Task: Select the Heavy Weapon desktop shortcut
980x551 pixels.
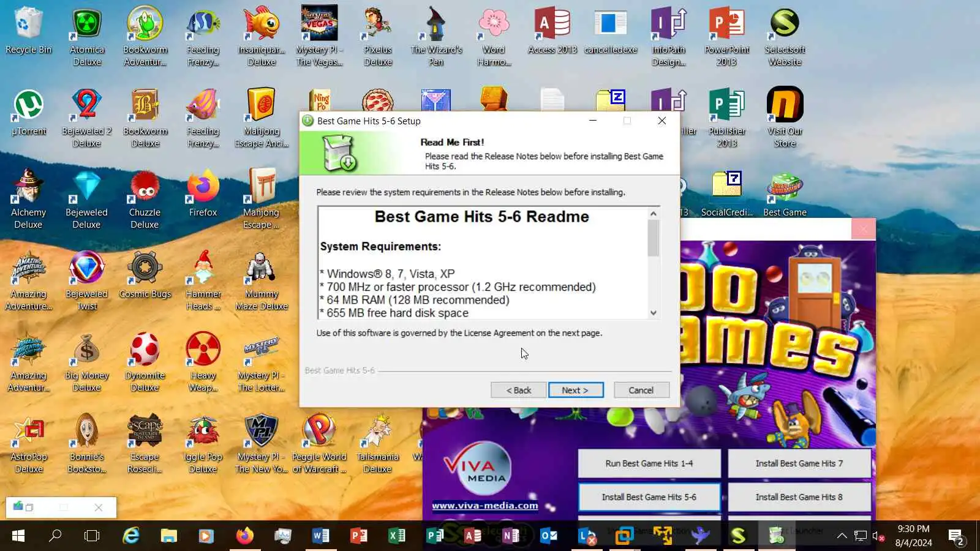Action: 203,362
